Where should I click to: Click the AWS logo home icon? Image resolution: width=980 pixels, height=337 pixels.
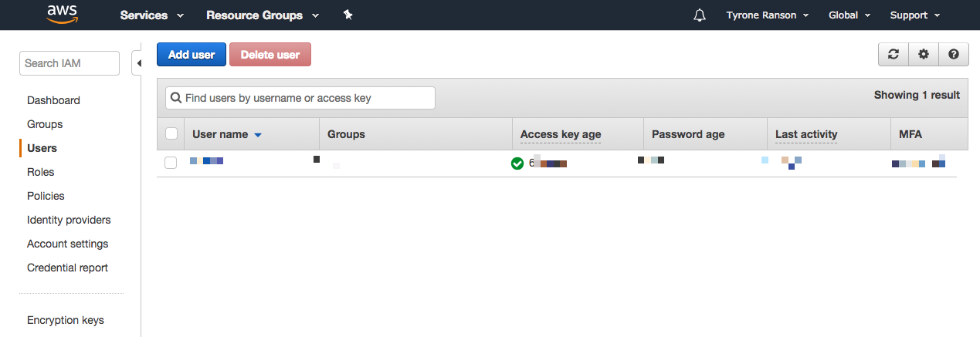tap(62, 15)
